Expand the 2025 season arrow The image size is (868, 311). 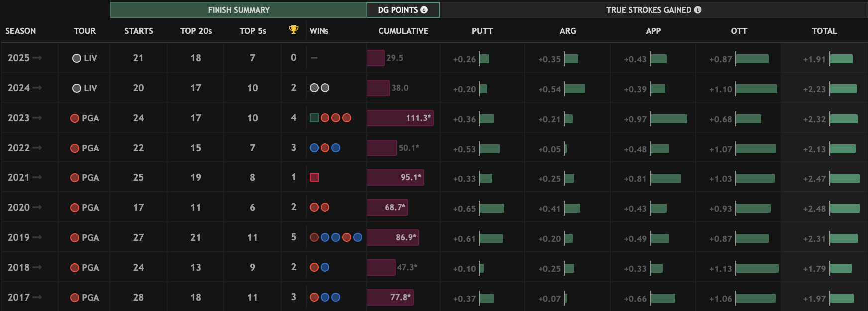point(37,58)
